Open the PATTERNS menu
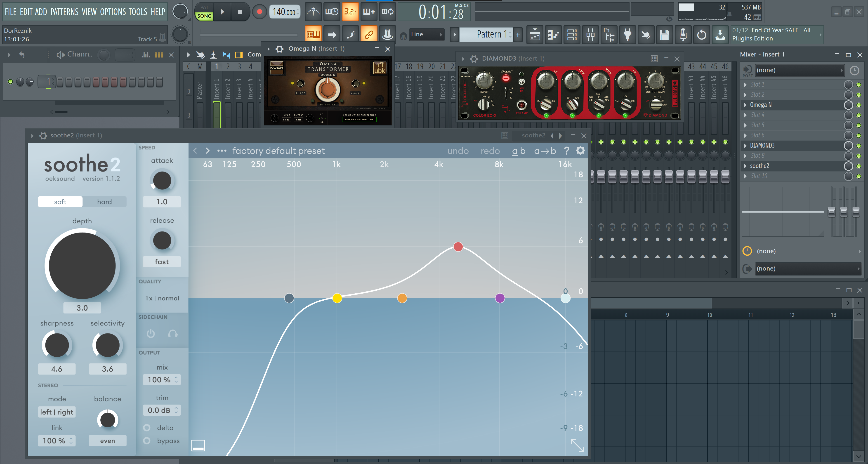868x464 pixels. pos(64,12)
